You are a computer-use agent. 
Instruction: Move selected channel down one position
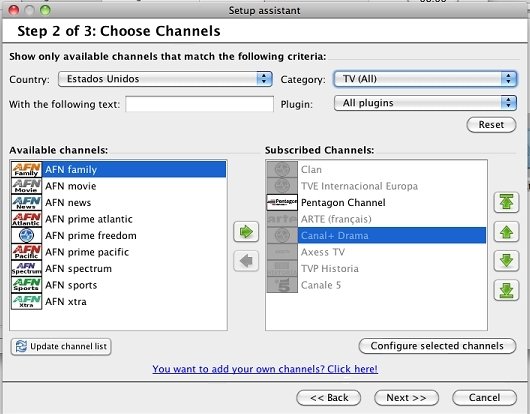[x=506, y=261]
